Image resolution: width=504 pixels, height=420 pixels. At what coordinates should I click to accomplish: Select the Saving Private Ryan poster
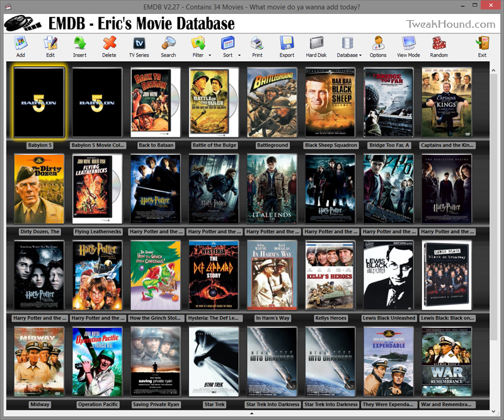(x=156, y=362)
